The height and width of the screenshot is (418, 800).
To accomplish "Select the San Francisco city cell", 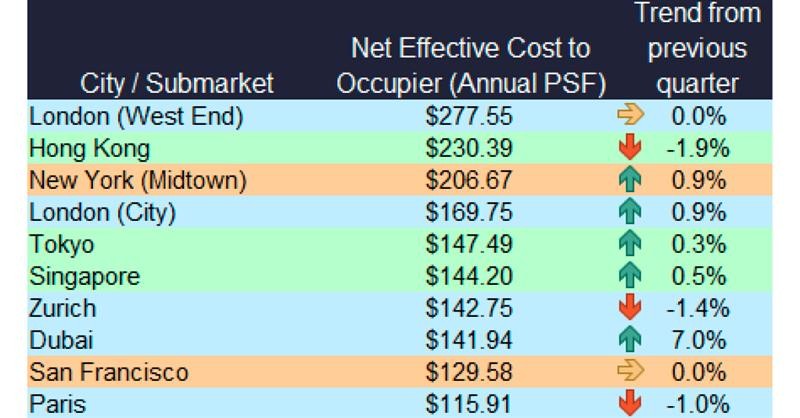I will [108, 372].
